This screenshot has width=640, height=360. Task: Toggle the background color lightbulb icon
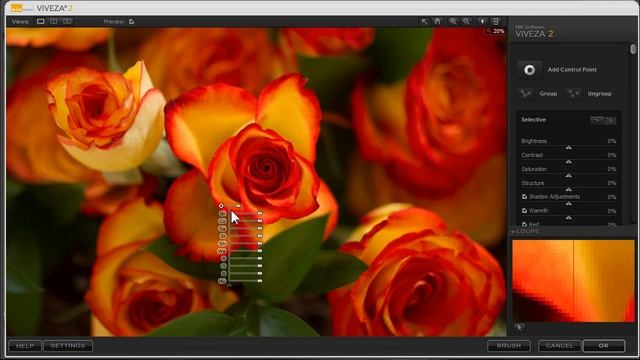(x=482, y=21)
